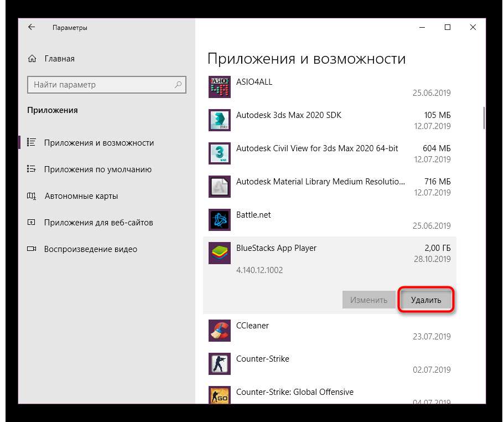504x422 pixels.
Task: Click the ASIO4ALL app icon
Action: 219,87
